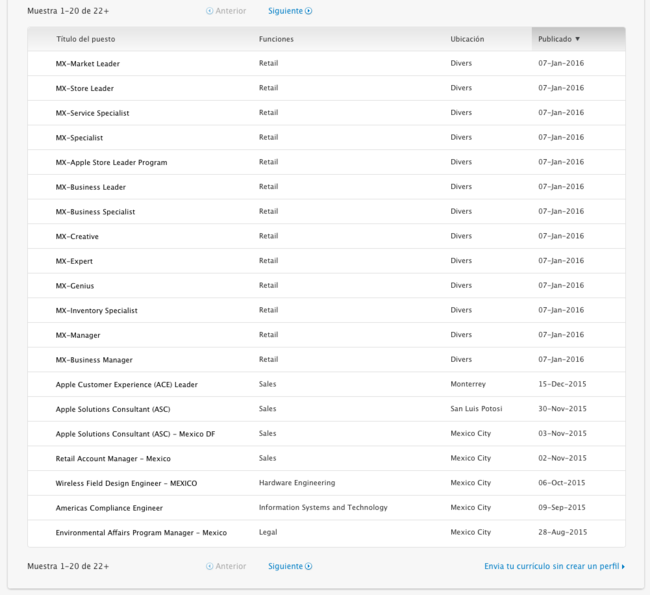Select the MX-Inventory Specialist job row

tap(97, 311)
